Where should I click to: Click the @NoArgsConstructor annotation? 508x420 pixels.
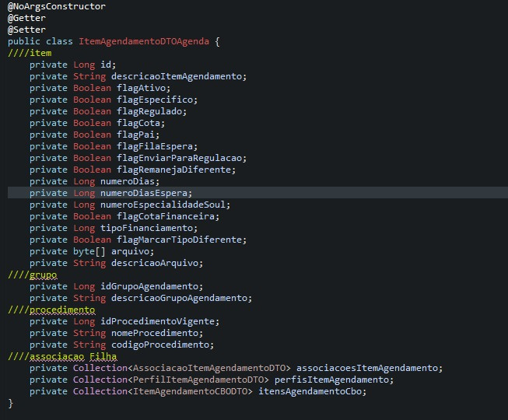[x=57, y=6]
